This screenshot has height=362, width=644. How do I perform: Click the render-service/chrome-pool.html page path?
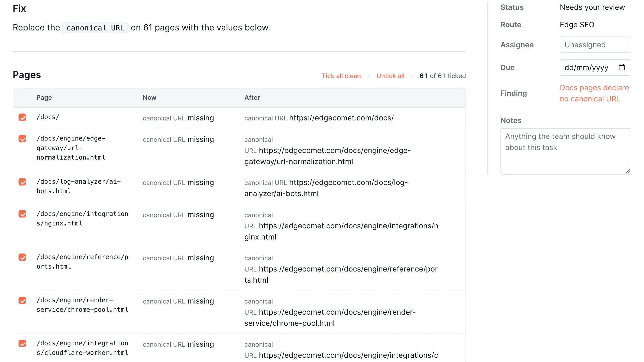point(82,305)
